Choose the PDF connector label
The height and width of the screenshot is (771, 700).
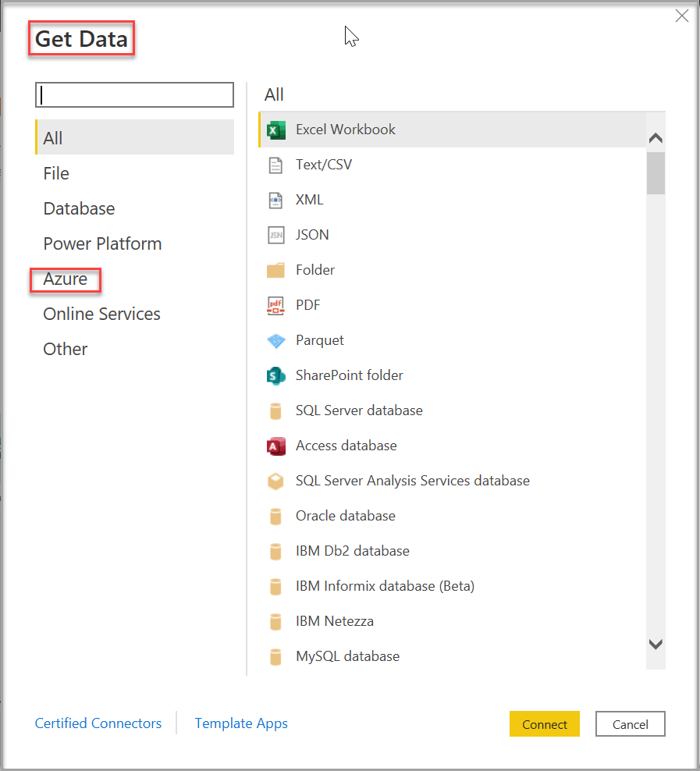pyautogui.click(x=307, y=305)
